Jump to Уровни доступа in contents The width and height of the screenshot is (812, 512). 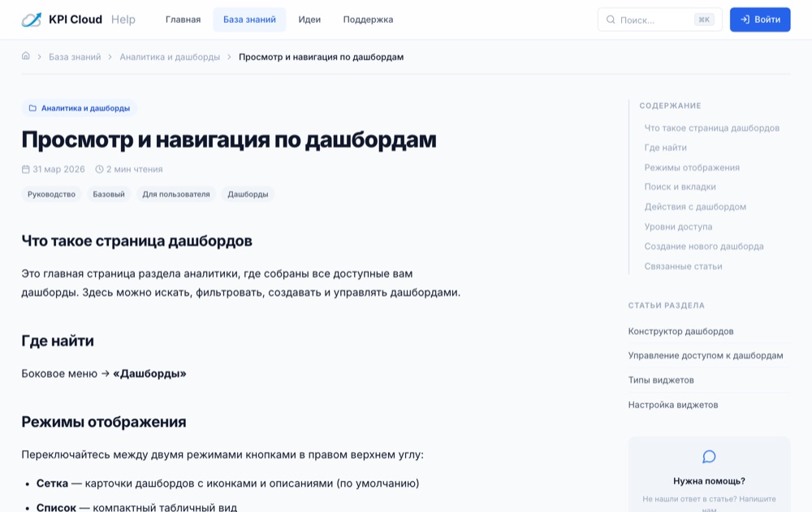[x=678, y=227]
